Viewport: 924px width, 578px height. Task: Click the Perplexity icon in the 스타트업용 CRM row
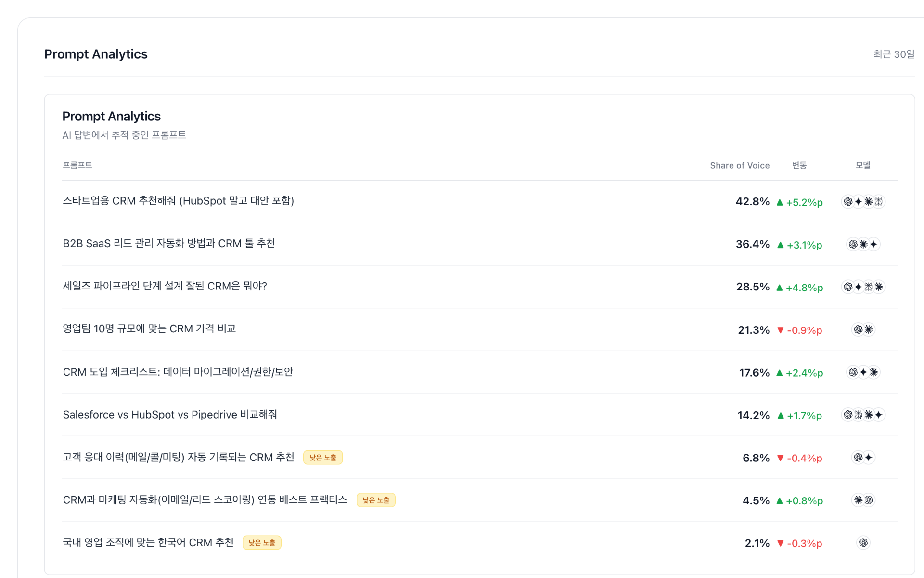coord(879,202)
